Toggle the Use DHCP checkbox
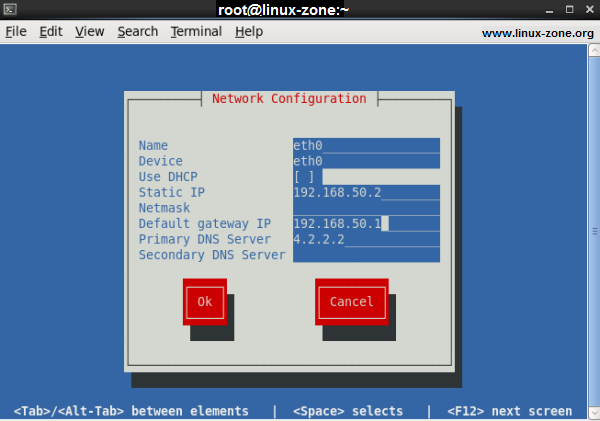Screen dimensions: 600x421 pos(304,177)
